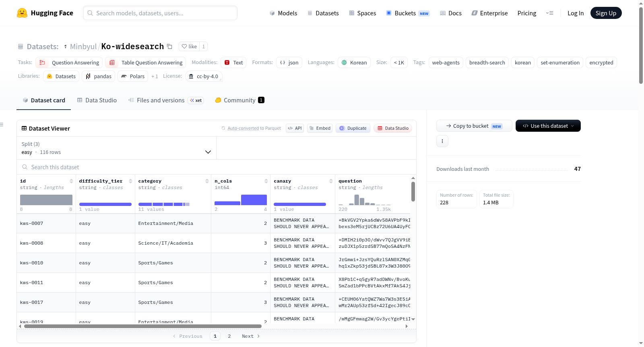Image resolution: width=644 pixels, height=347 pixels.
Task: Open the navigation overflow menu icon
Action: [x=549, y=13]
